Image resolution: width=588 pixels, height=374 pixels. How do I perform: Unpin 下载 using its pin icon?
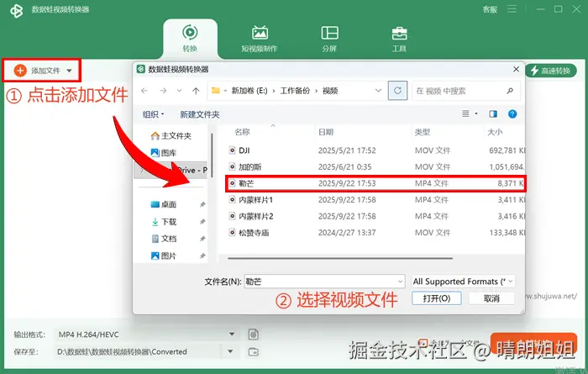point(202,222)
